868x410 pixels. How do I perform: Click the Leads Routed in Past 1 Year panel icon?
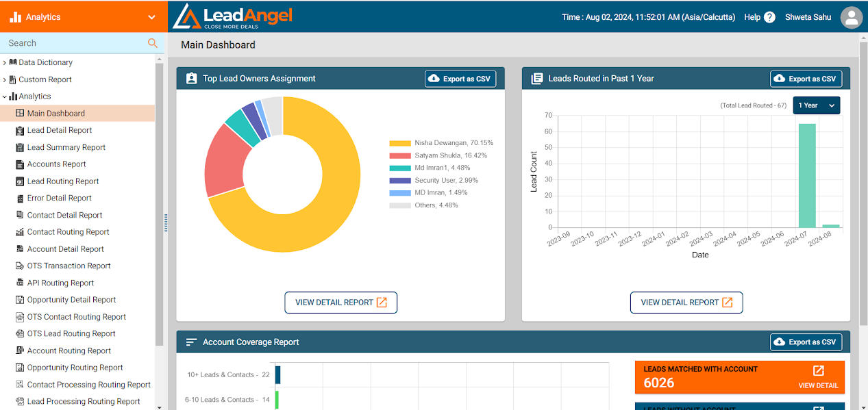click(537, 79)
